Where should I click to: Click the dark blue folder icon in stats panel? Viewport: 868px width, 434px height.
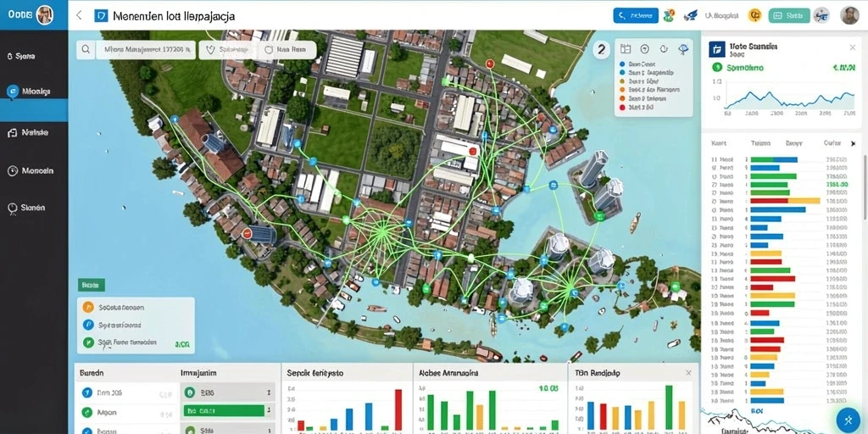click(x=717, y=49)
